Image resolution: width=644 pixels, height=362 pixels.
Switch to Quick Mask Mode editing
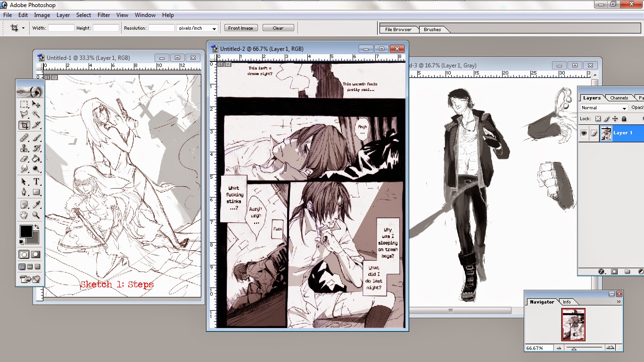tap(36, 255)
